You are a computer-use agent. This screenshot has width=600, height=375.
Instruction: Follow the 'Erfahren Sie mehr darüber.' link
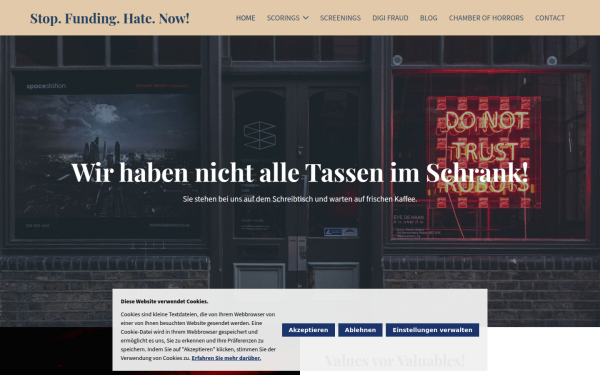(x=226, y=358)
